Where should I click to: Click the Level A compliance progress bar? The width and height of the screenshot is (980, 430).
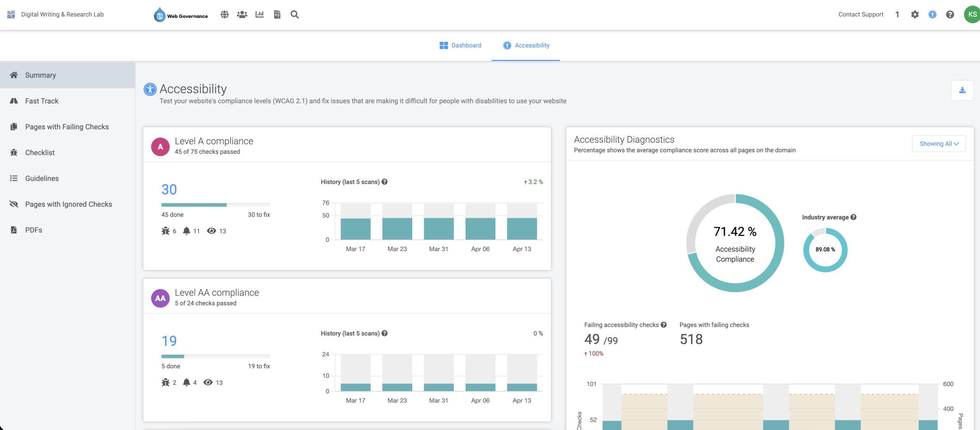click(x=216, y=205)
